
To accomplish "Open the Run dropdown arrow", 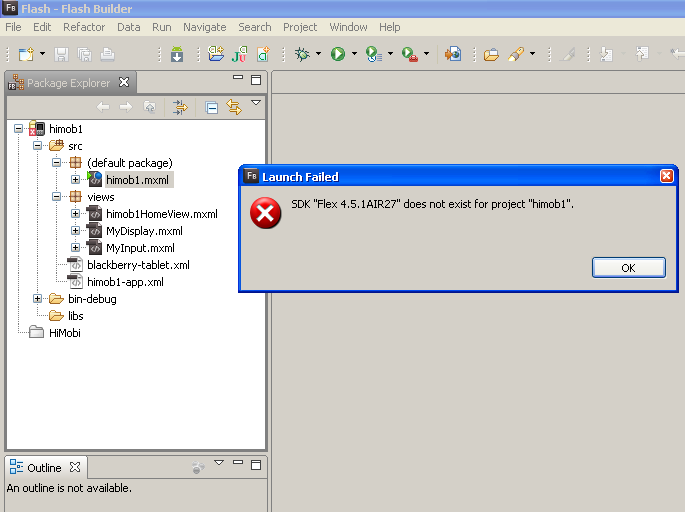I will click(x=354, y=54).
